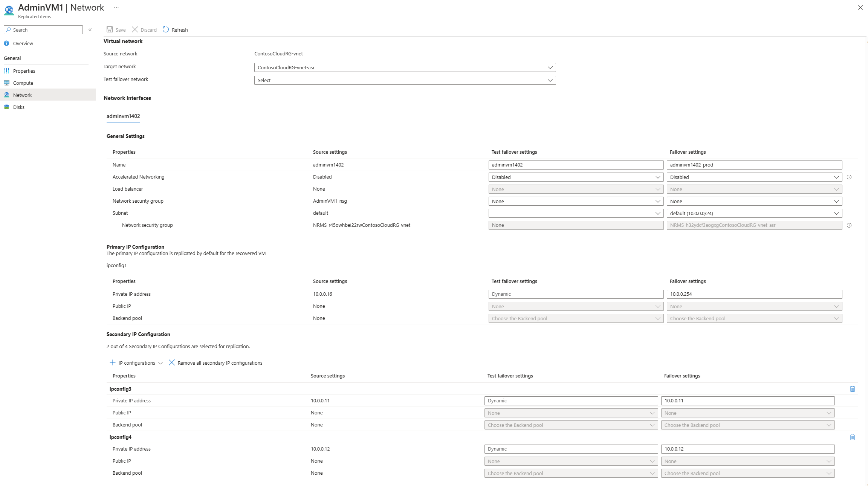
Task: Expand the Accelerated Networking failover dropdown
Action: [837, 177]
